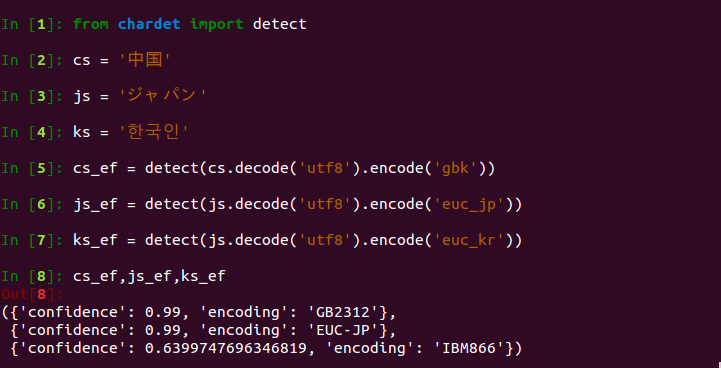Click the In [1] prompt label
721x368 pixels.
point(32,24)
